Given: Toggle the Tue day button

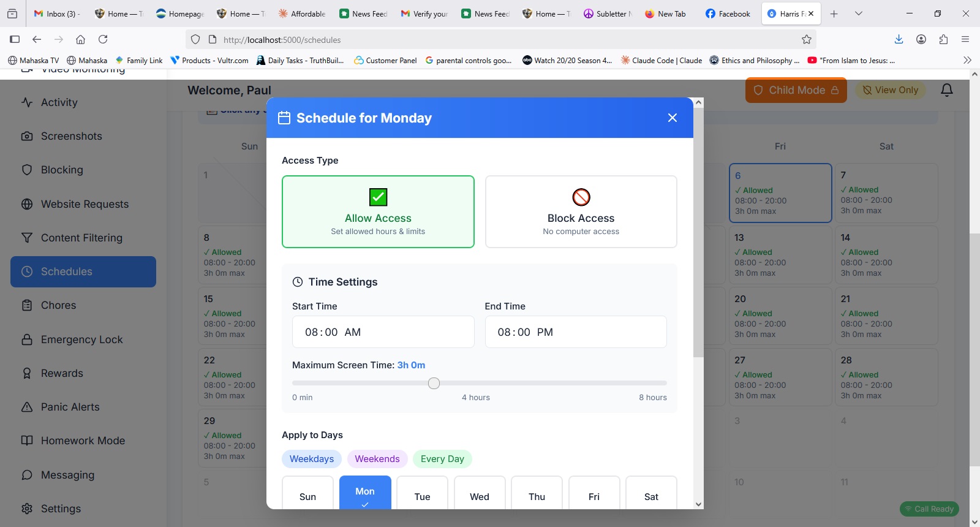Looking at the screenshot, I should click(x=422, y=496).
